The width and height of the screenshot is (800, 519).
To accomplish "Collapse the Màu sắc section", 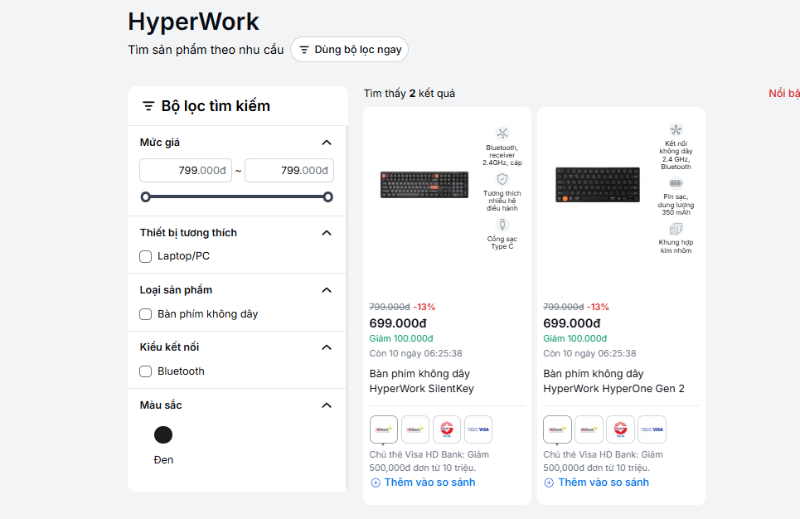I will pyautogui.click(x=327, y=405).
